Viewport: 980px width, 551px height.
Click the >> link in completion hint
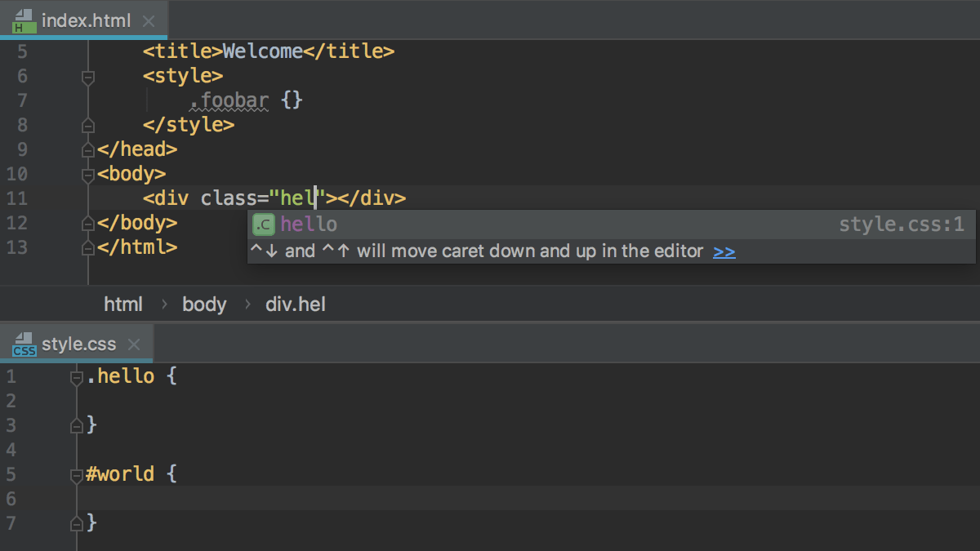[724, 251]
